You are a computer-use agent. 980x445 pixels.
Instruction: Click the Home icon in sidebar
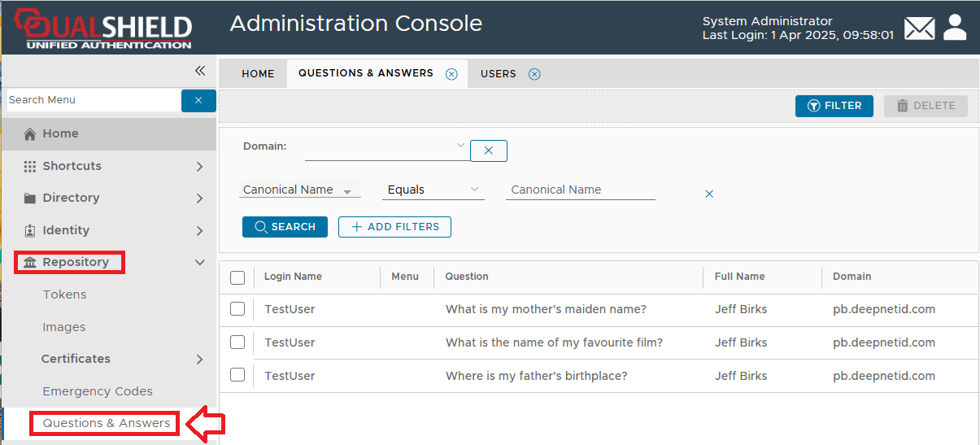[x=30, y=134]
